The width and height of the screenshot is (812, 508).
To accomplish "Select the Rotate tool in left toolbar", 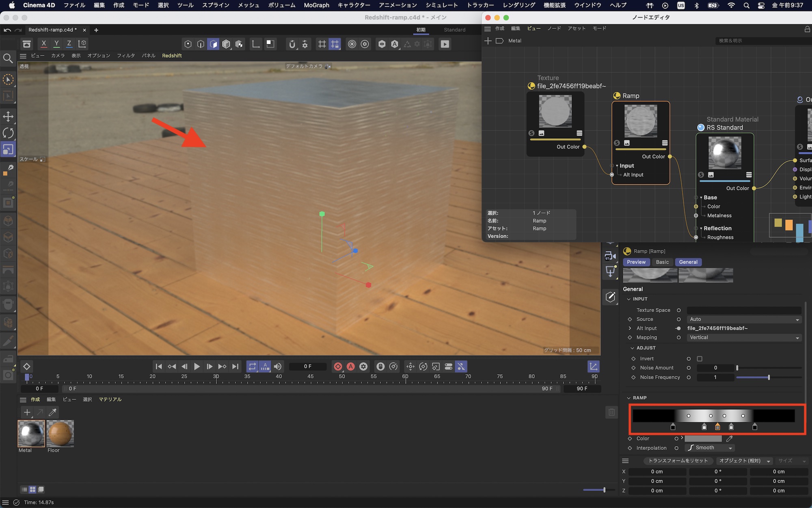I will point(8,133).
